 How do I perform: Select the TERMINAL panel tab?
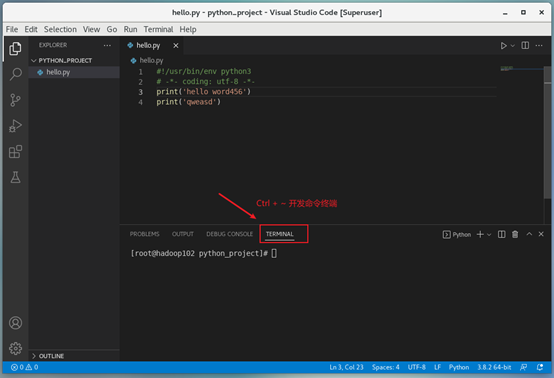(279, 234)
